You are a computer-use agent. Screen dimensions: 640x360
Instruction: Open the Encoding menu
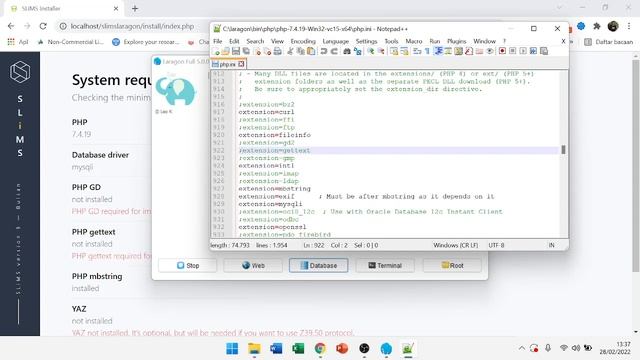[303, 41]
